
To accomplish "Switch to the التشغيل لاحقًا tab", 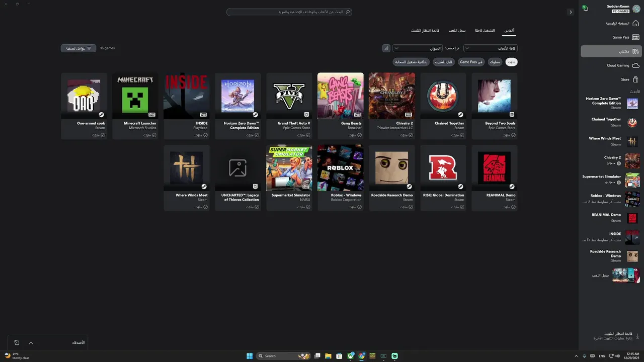I will click(x=485, y=31).
